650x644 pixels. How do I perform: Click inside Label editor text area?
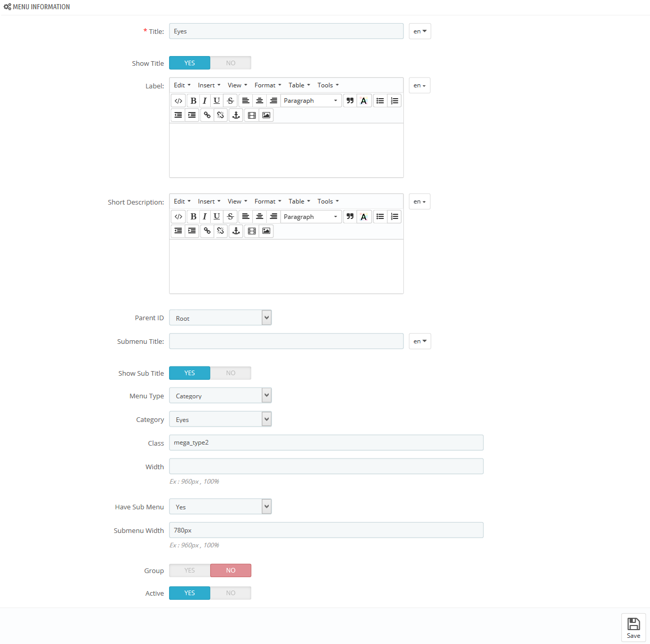[x=286, y=150]
